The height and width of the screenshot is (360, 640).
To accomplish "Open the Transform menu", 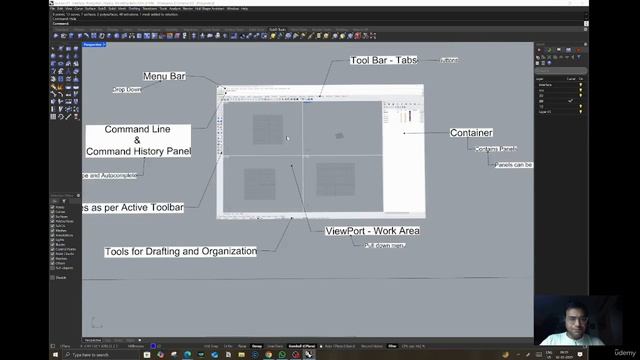I will click(x=150, y=9).
